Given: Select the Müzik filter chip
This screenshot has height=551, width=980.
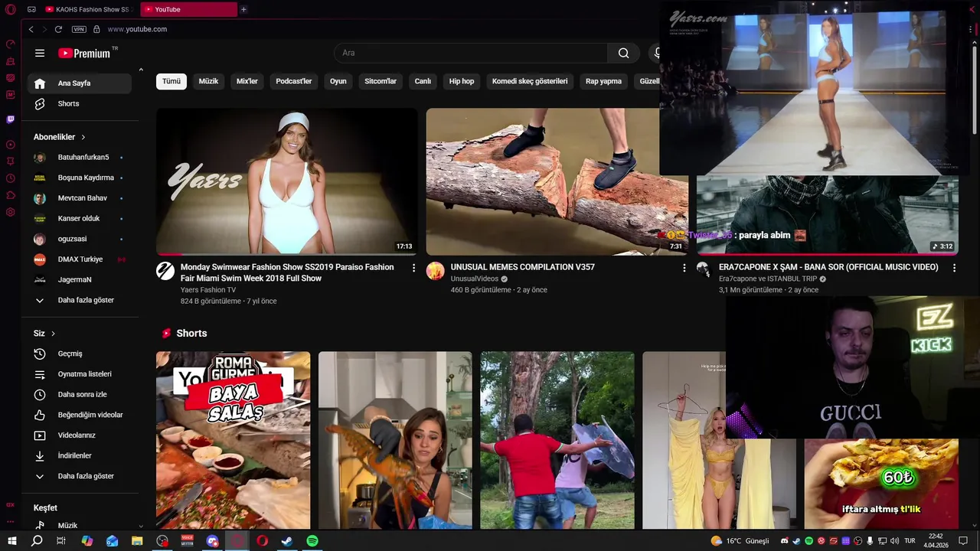Looking at the screenshot, I should [208, 81].
